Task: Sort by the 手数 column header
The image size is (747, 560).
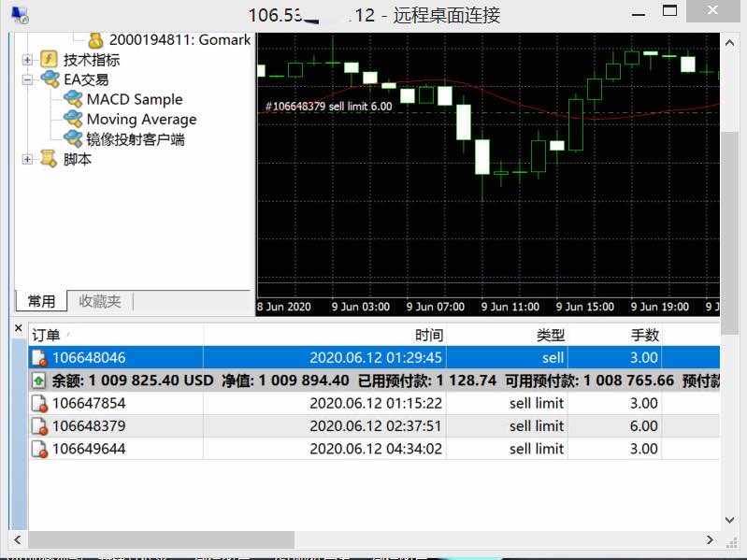Action: tap(614, 336)
